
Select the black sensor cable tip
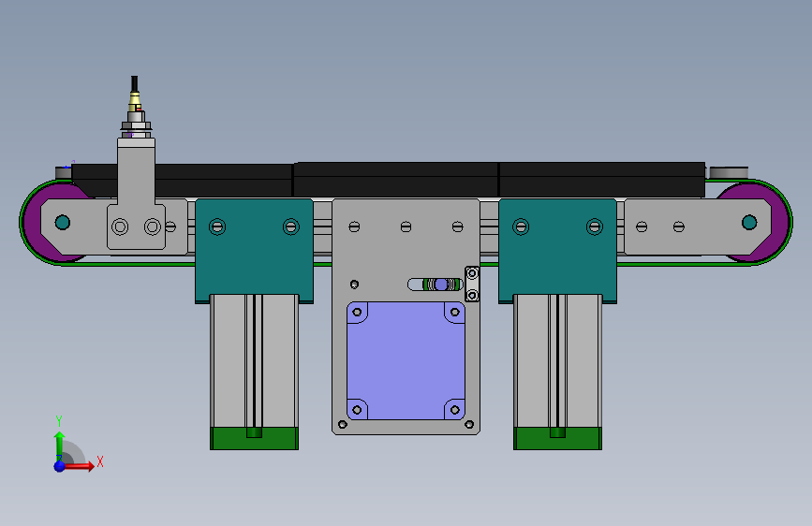134,83
